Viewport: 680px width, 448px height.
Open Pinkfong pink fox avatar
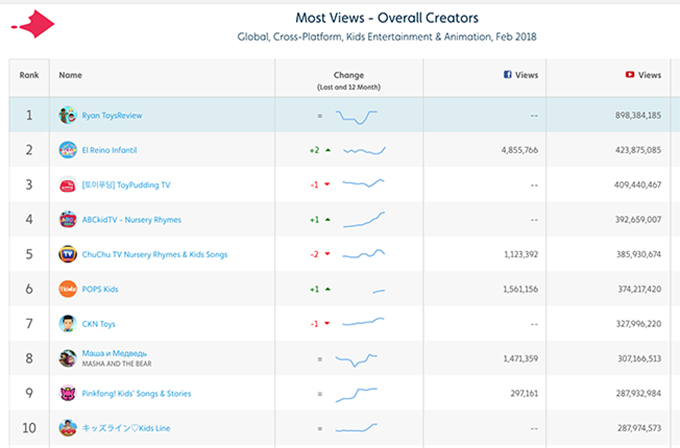pos(68,393)
